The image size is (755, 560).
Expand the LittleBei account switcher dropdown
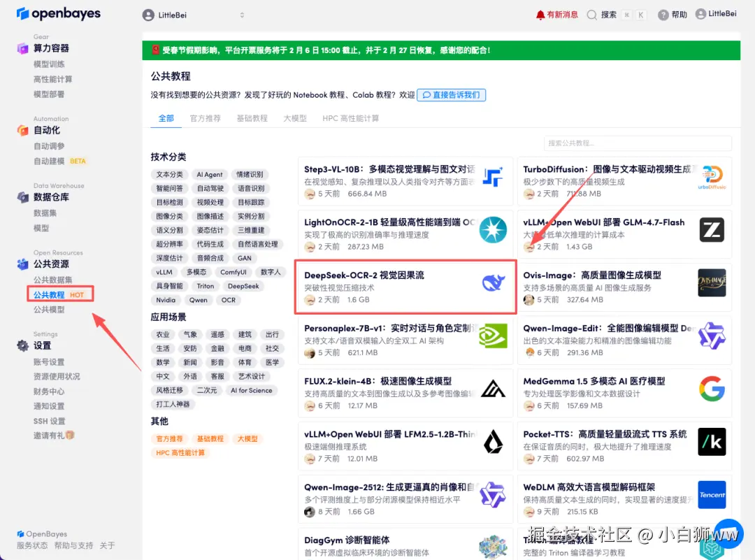[x=242, y=15]
